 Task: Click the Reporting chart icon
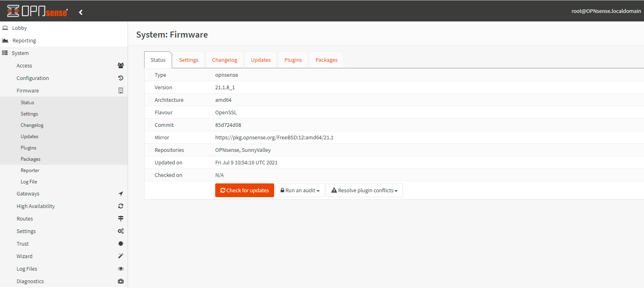coord(5,40)
